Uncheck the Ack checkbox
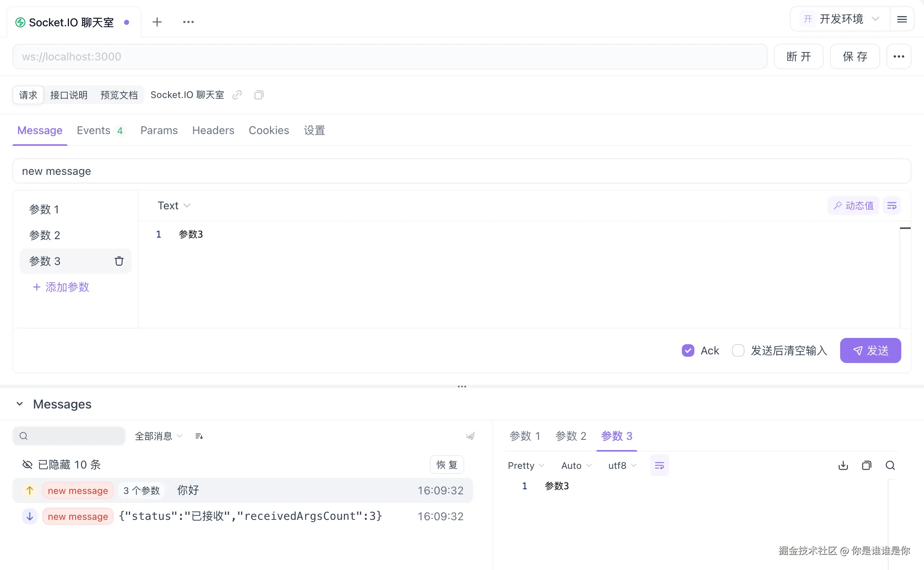 click(x=688, y=350)
